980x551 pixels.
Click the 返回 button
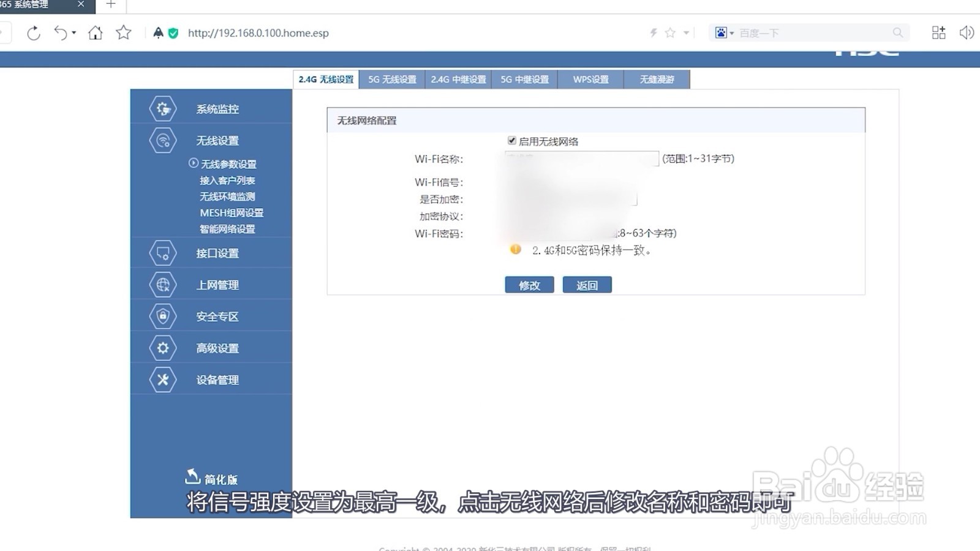[587, 285]
